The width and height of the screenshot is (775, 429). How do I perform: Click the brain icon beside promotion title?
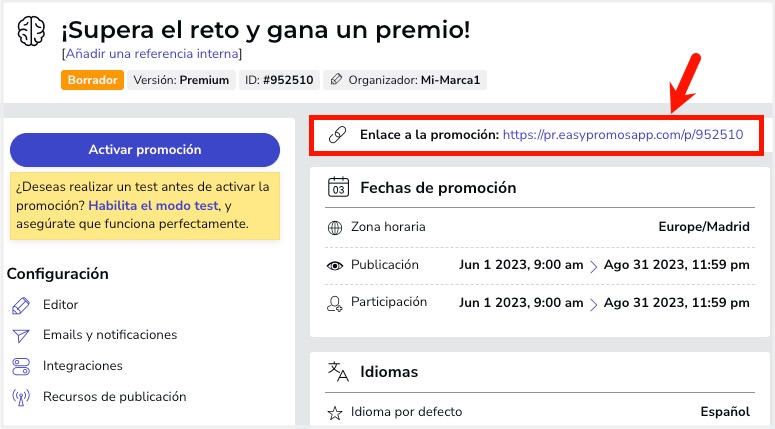(31, 31)
